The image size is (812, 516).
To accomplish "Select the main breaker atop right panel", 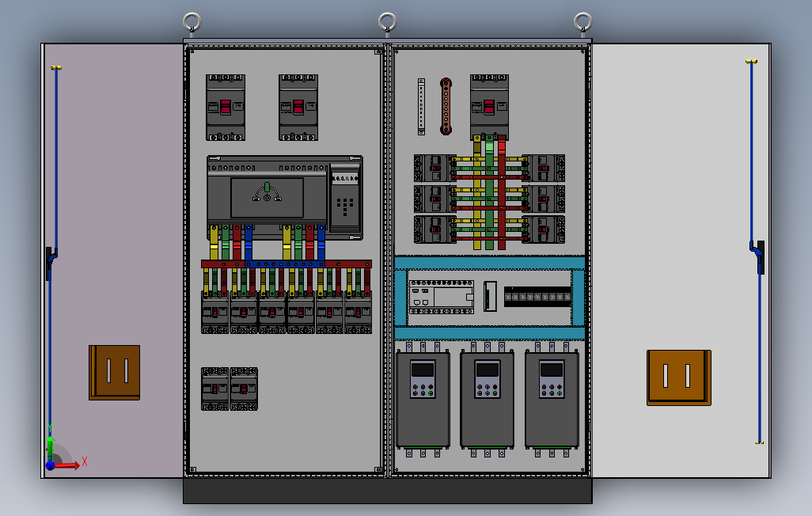I will (x=489, y=108).
